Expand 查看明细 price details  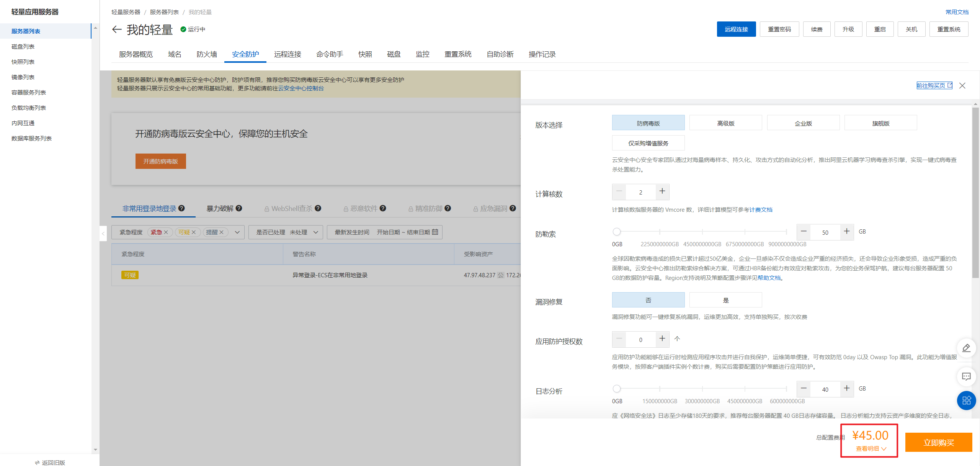(871, 448)
